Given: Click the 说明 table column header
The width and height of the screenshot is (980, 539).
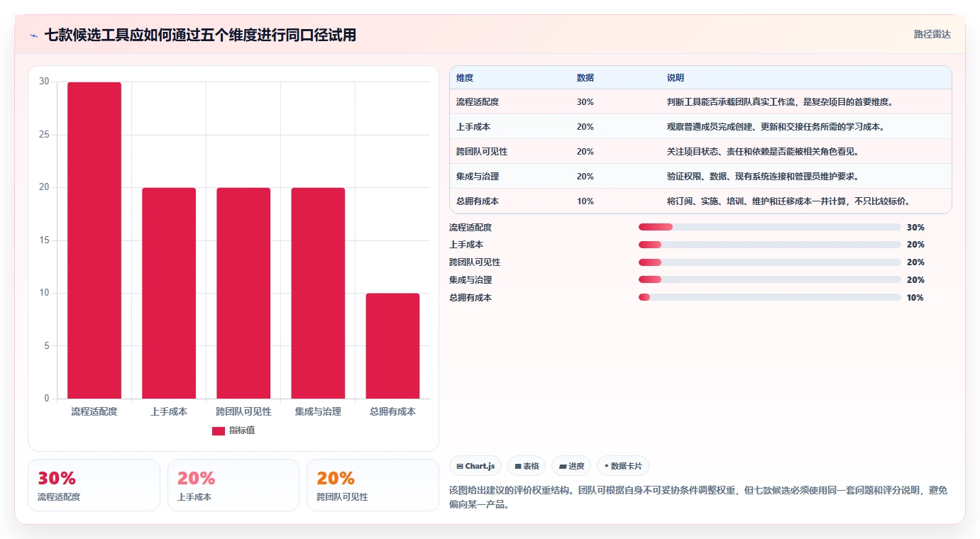Looking at the screenshot, I should click(676, 77).
